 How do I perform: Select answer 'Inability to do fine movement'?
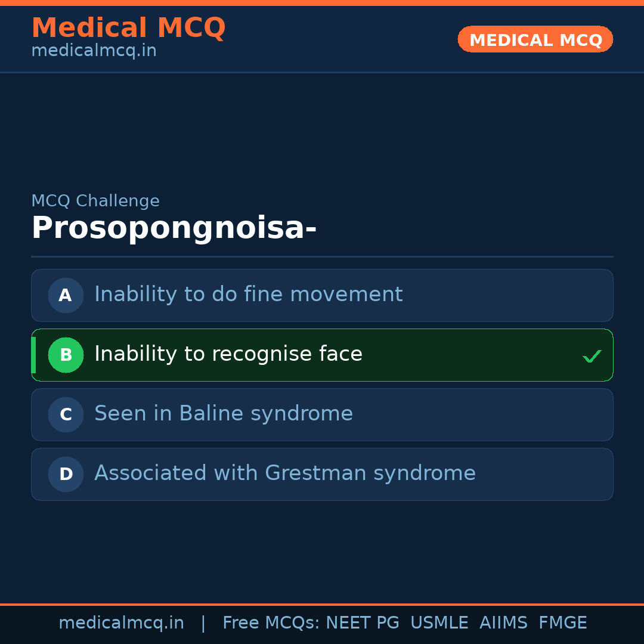pyautogui.click(x=248, y=295)
